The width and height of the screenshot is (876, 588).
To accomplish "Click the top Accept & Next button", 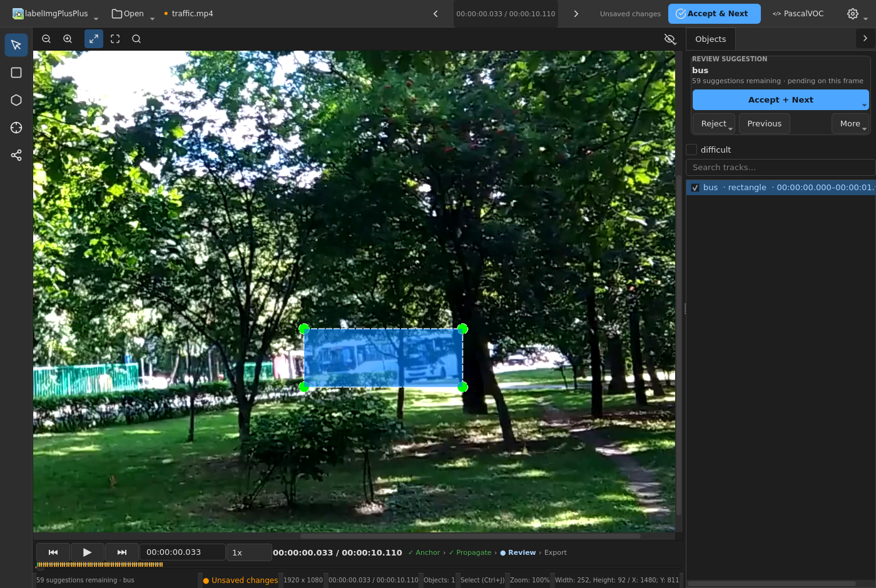I will [715, 14].
